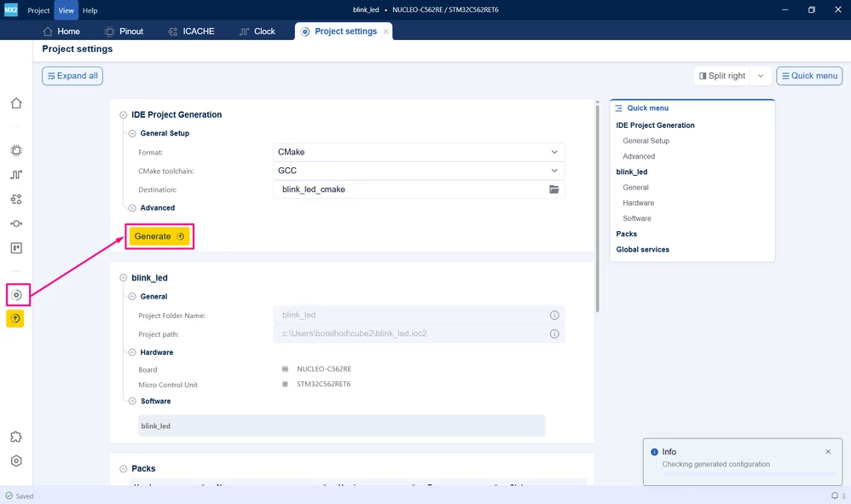This screenshot has height=504, width=851.
Task: Show info for Project path field
Action: (x=554, y=333)
